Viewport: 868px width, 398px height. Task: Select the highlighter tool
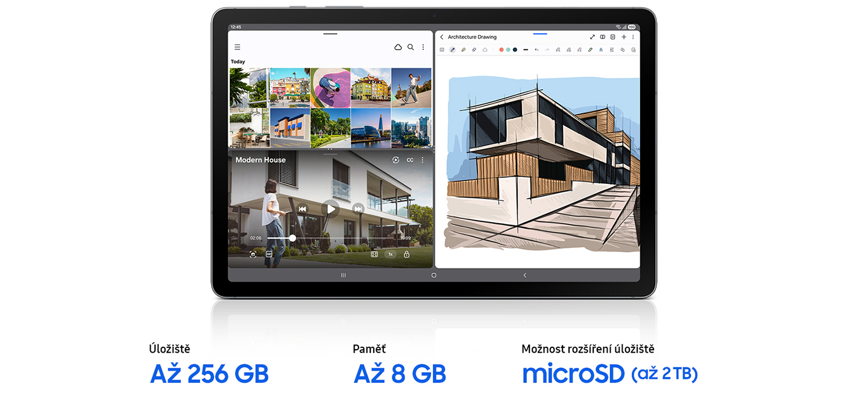464,50
